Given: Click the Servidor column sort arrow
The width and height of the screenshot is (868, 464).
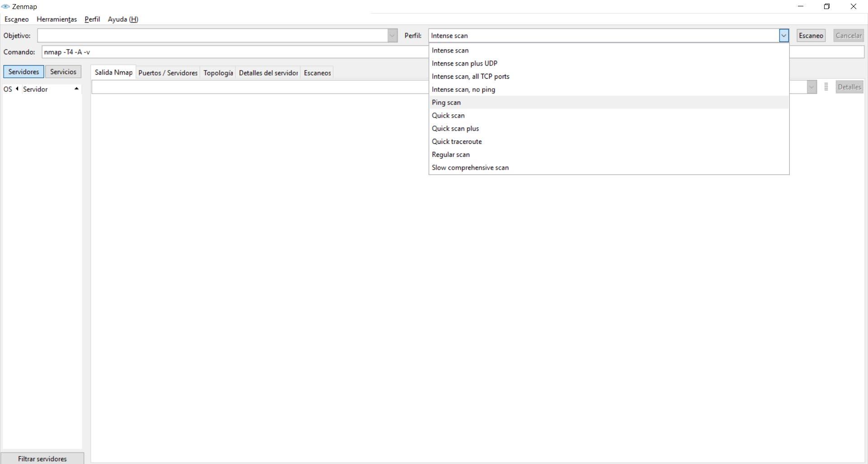Looking at the screenshot, I should click(76, 89).
